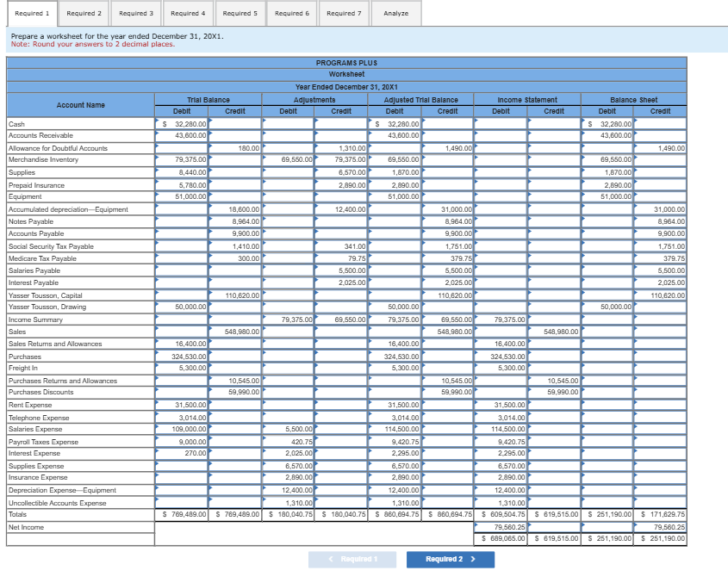Edit Purchases income statement debit cell

pyautogui.click(x=501, y=356)
